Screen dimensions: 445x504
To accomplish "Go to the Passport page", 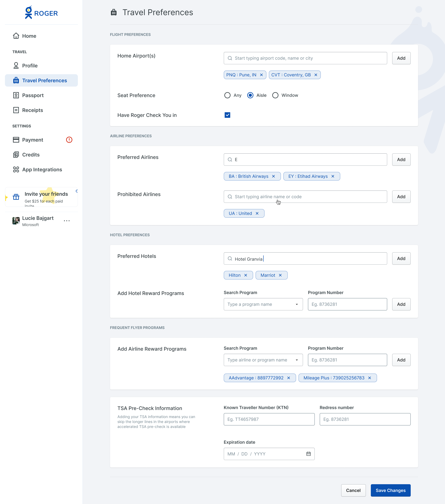I will tap(33, 95).
